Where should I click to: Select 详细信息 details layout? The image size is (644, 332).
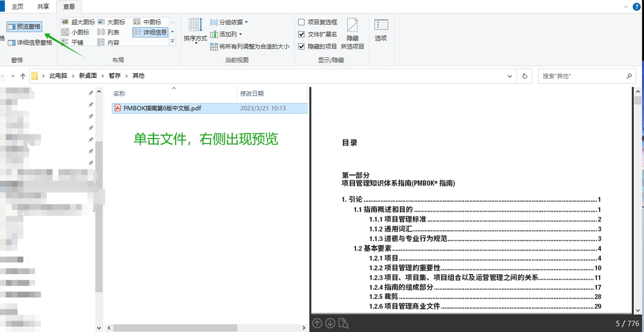(x=150, y=32)
